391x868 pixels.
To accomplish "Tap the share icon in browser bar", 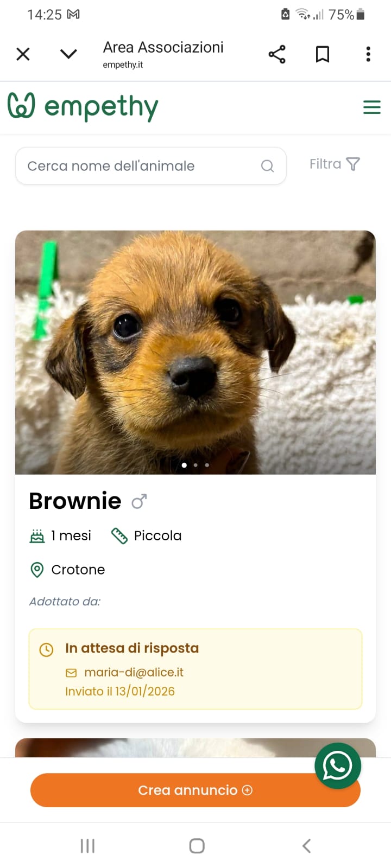I will pos(277,54).
